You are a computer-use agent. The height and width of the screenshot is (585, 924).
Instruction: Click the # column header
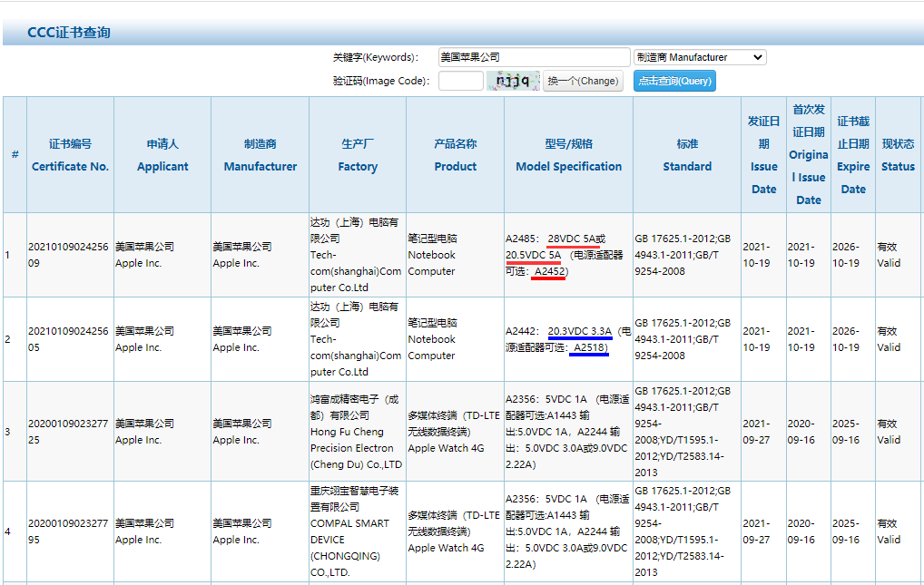(15, 155)
